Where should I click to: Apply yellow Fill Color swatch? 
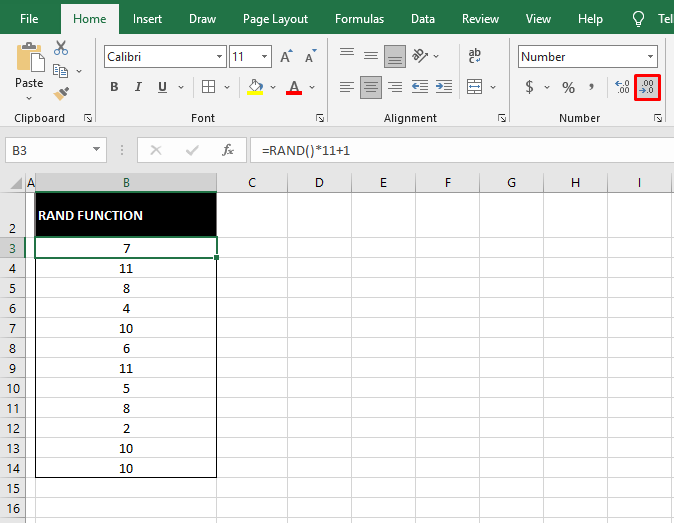pos(255,87)
